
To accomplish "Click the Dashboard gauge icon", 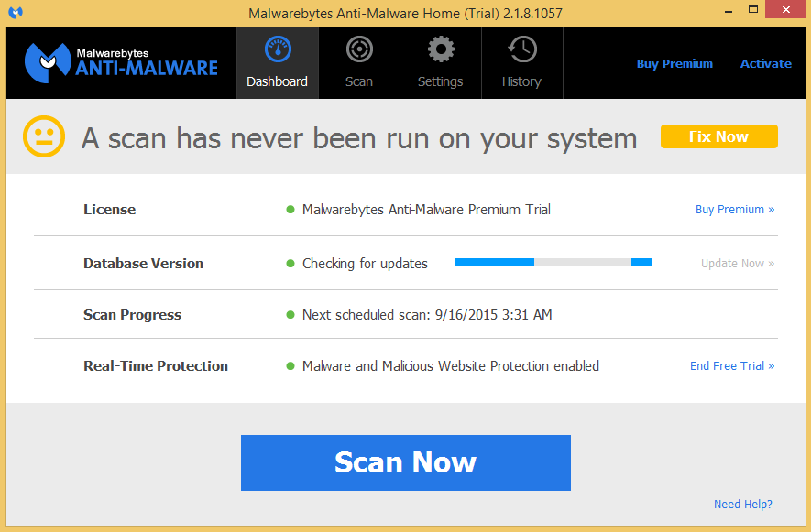I will (278, 49).
